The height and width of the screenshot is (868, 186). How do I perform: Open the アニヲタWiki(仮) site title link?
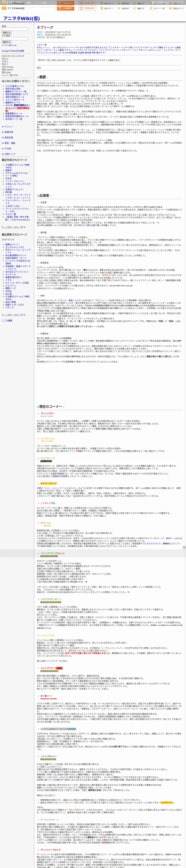(21, 19)
